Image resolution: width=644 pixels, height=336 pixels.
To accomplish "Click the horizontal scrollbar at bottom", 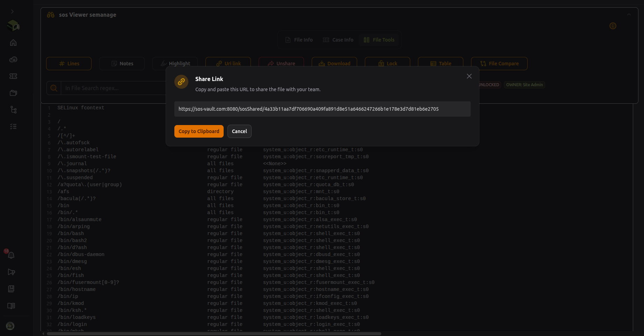I will coord(214,334).
